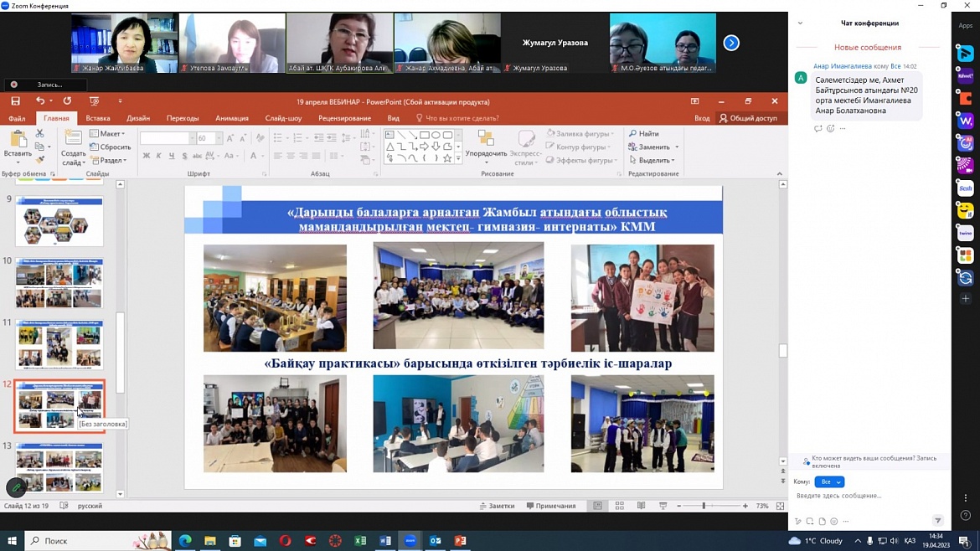Start slideshow from the status bar icon
This screenshot has width=980, height=551.
(x=663, y=506)
